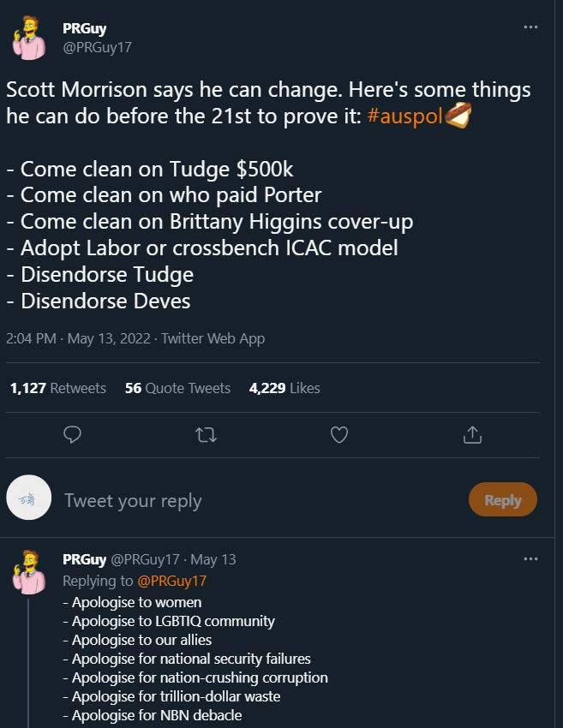Open the #auspol hashtag link
This screenshot has width=563, height=728.
(x=403, y=116)
